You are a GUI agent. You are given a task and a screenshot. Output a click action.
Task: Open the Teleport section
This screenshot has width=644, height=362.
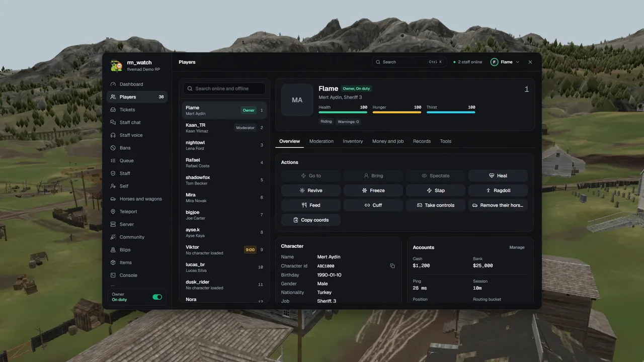(137, 212)
